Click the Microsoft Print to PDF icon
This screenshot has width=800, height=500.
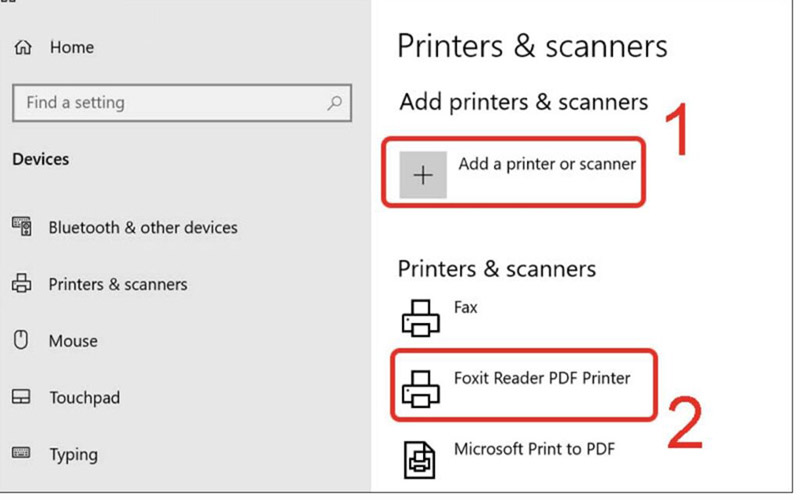[419, 460]
